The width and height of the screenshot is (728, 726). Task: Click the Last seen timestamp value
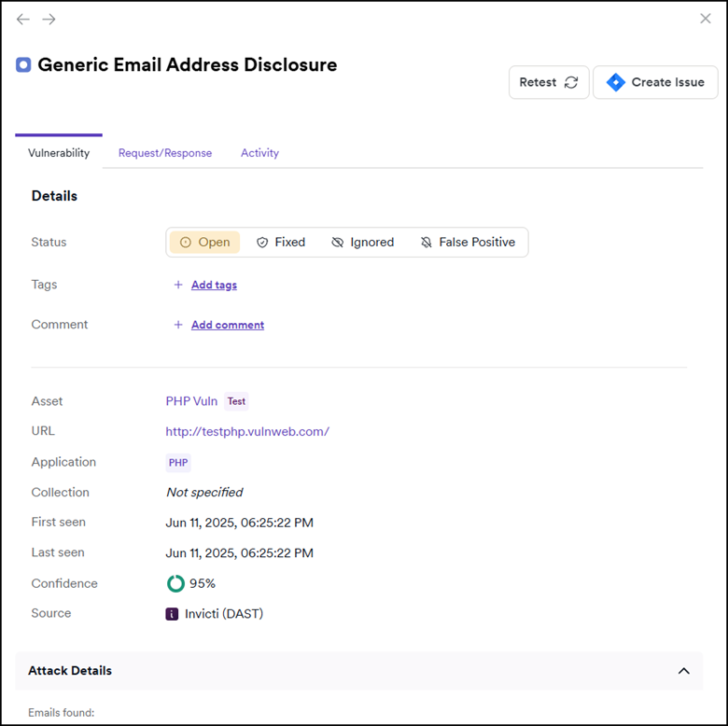pos(240,553)
